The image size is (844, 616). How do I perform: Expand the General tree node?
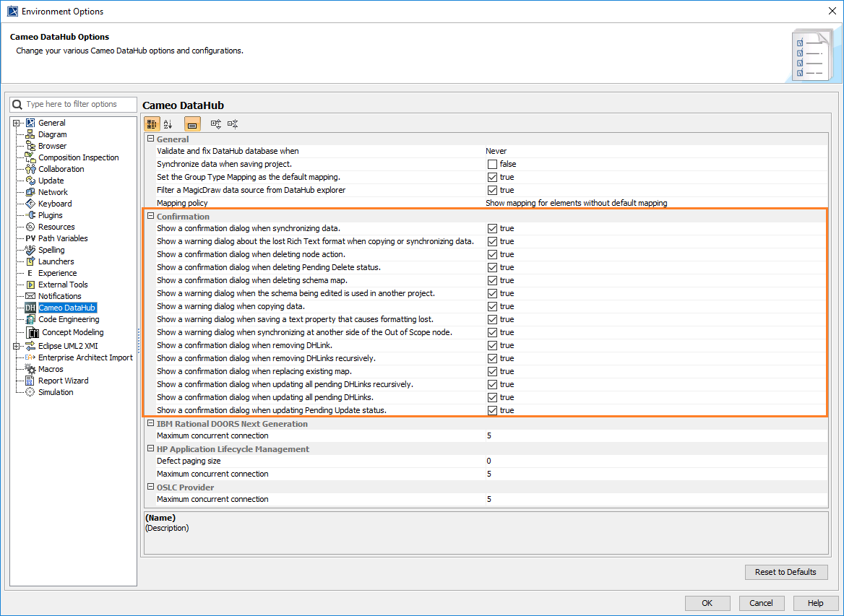(x=16, y=123)
